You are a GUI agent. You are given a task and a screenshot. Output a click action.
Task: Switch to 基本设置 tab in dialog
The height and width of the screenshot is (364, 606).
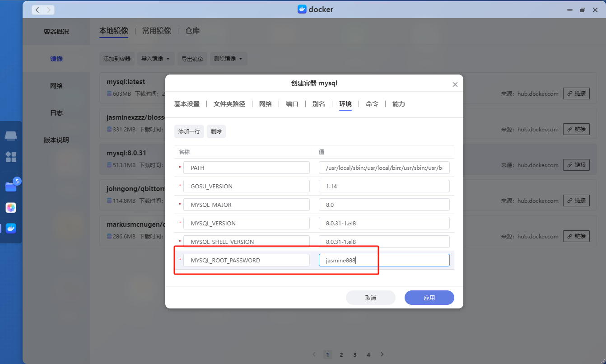(187, 104)
